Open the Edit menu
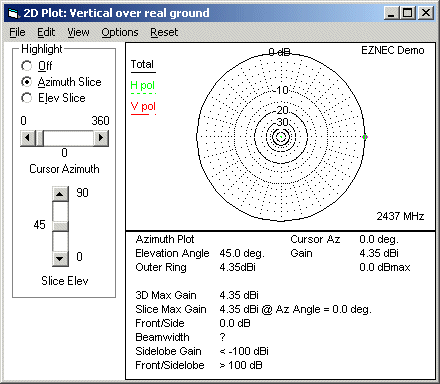Screen dimensions: 440x384 coord(46,32)
